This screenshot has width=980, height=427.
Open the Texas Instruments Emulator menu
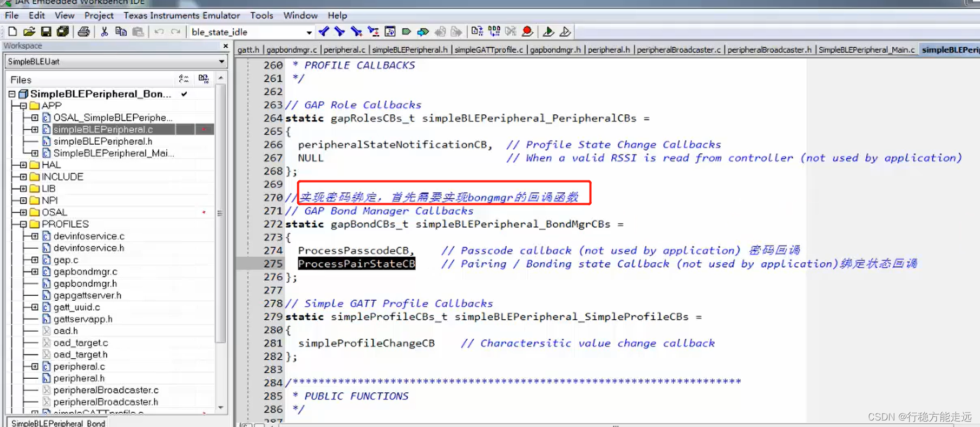click(x=181, y=16)
